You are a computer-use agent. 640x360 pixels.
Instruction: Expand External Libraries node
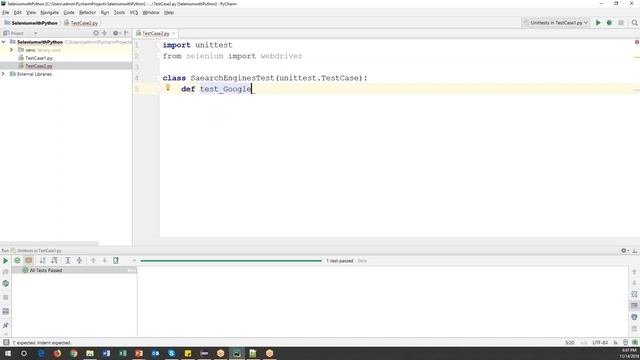[4, 74]
